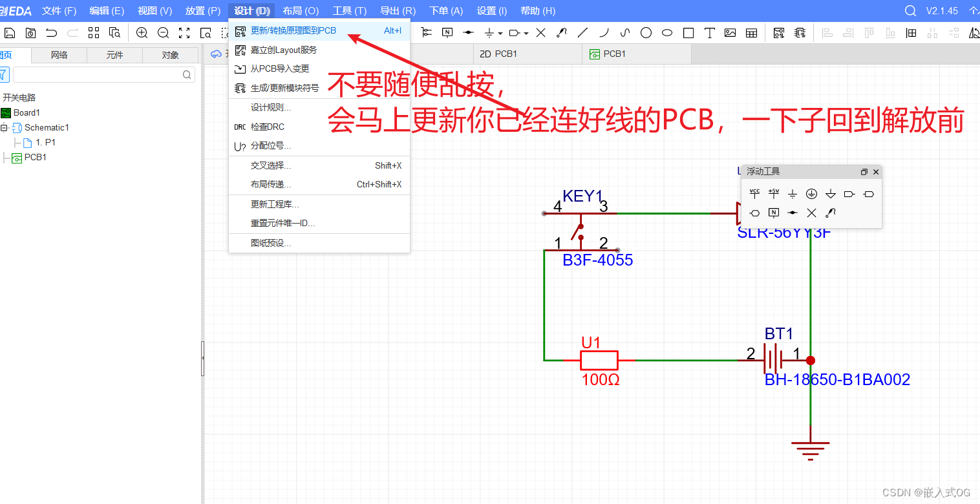Screen dimensions: 980x504
Task: Click the import-from-PCB chip icon in toolbar
Action: pos(800,33)
